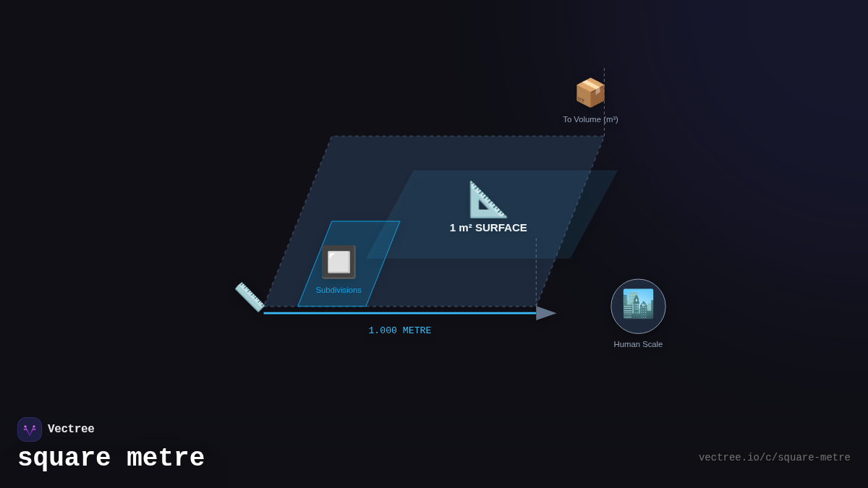Click the cardboard box package icon
The height and width of the screenshot is (488, 868).
590,93
